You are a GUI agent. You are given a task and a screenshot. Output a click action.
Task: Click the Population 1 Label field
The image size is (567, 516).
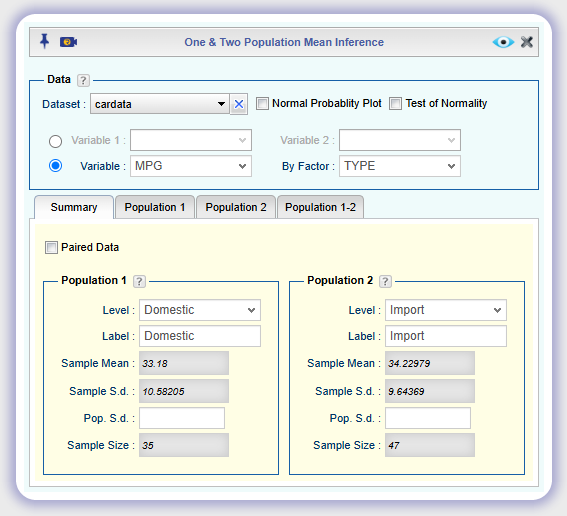point(200,336)
